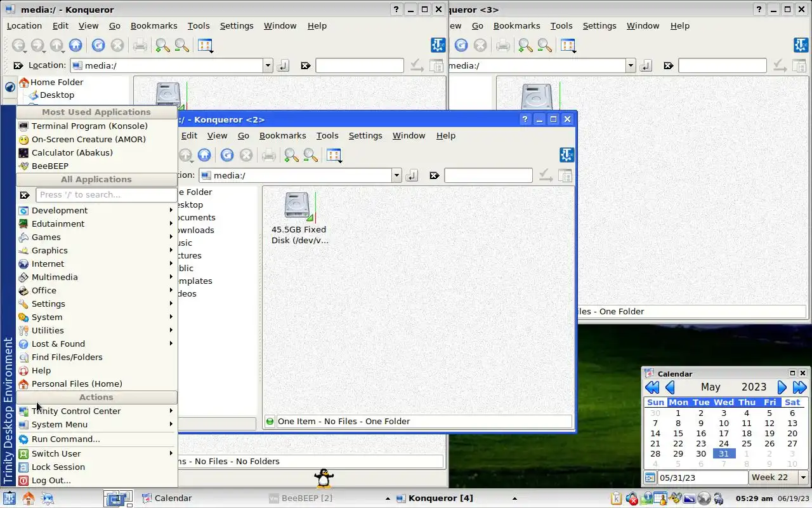Click Klipper clipboard icon in system tray
Image resolution: width=812 pixels, height=508 pixels.
616,498
